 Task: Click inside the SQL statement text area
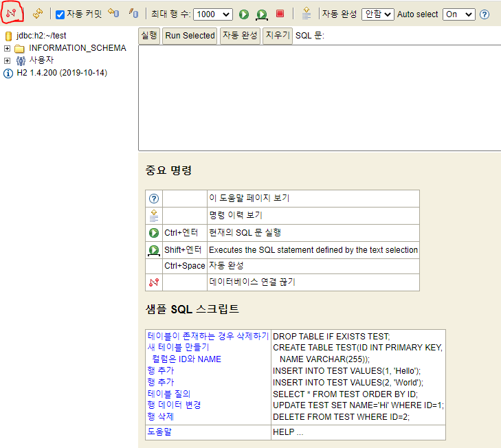320,98
